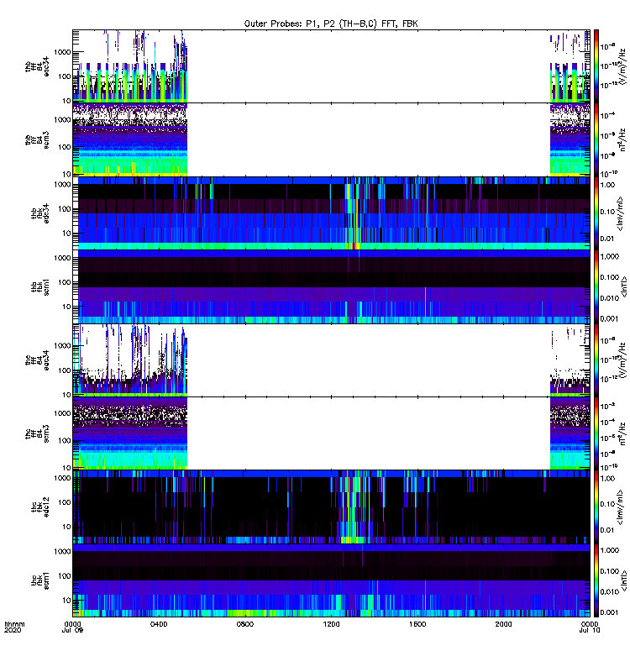Image resolution: width=630 pixels, height=672 pixels.
Task: Select the thc fff 64 scm3 spectrogram panel
Action: 331,433
